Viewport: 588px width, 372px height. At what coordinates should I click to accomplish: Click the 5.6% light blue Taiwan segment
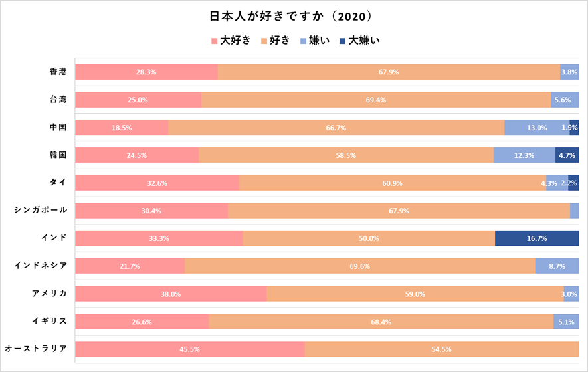click(564, 100)
